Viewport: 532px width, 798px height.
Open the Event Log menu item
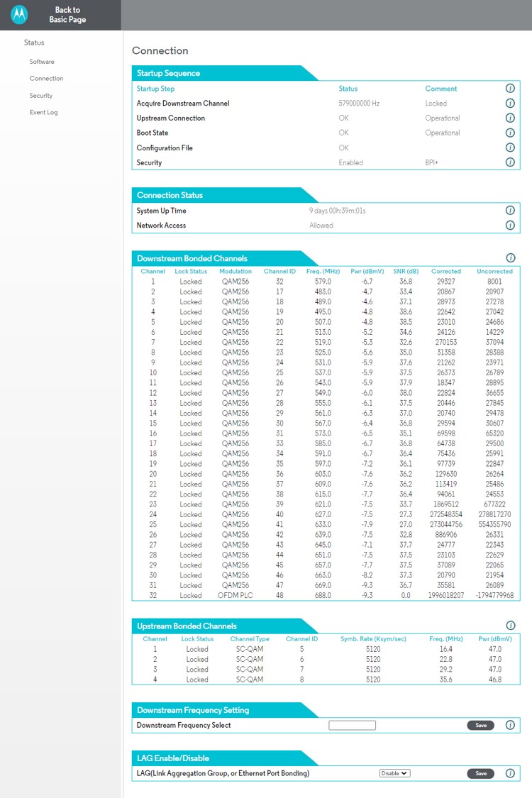tap(43, 113)
